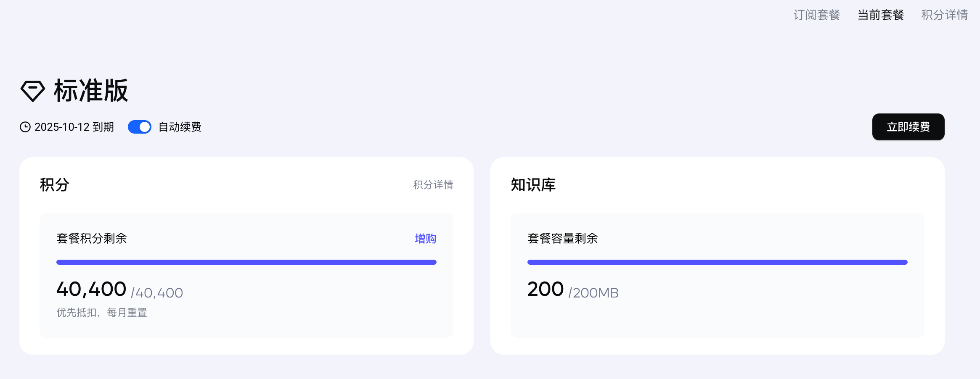The image size is (980, 379).
Task: Click the 自动续费 label text
Action: (x=180, y=127)
